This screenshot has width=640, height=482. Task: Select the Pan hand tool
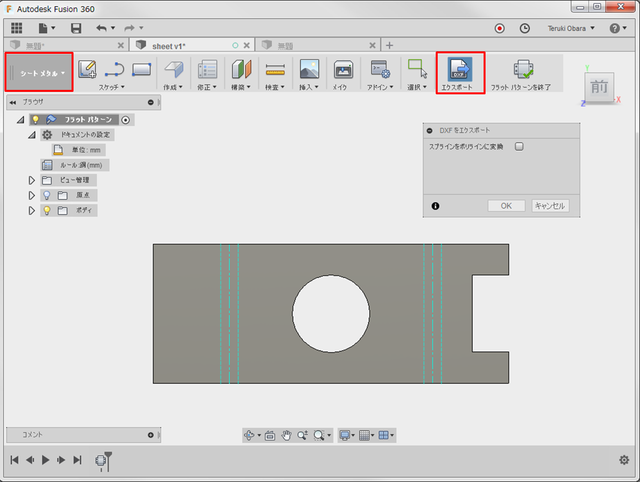click(286, 435)
